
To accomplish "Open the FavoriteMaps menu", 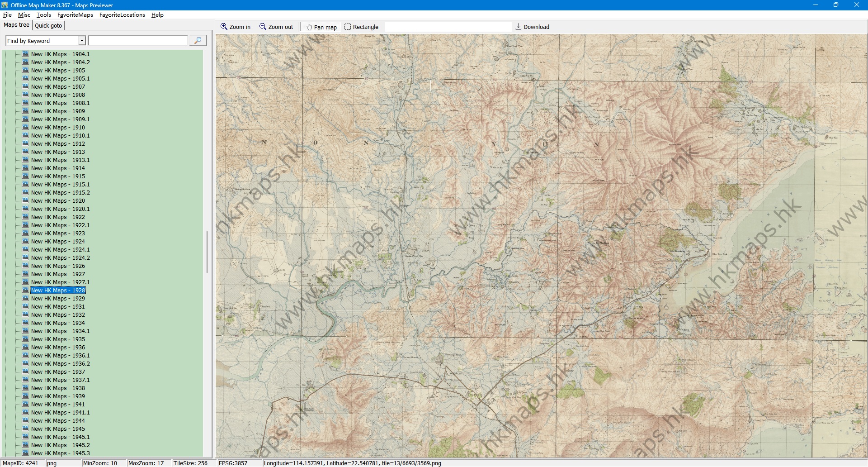I will tap(75, 15).
